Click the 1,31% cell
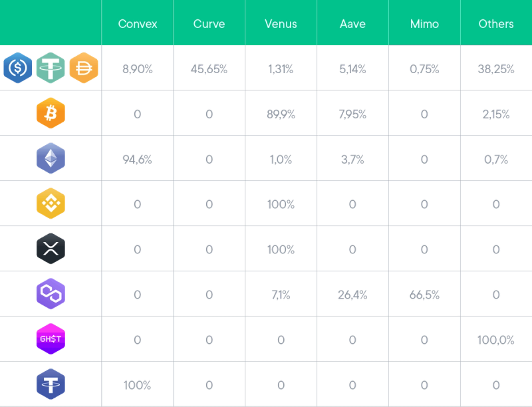 coord(281,69)
